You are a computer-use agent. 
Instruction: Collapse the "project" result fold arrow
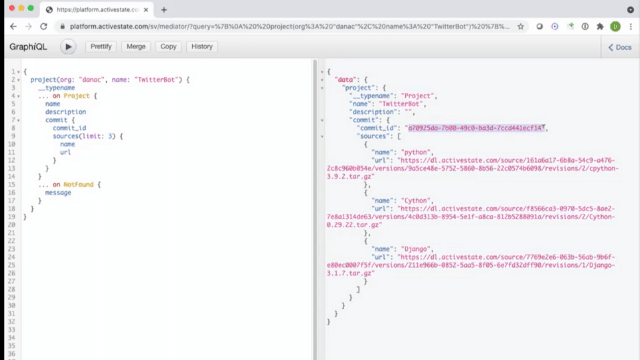click(322, 88)
